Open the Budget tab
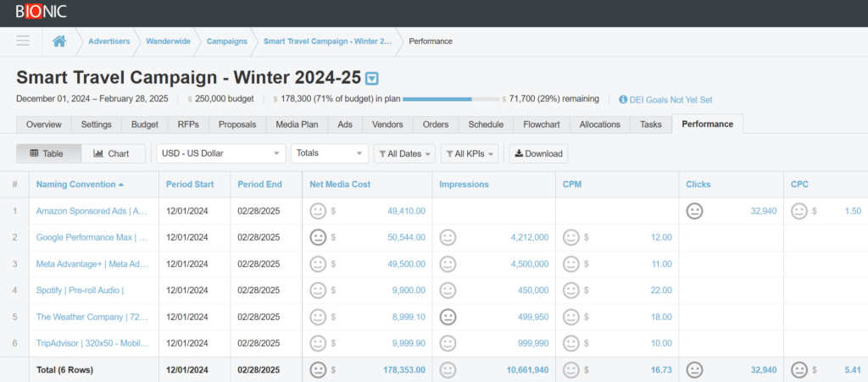 [x=144, y=125]
